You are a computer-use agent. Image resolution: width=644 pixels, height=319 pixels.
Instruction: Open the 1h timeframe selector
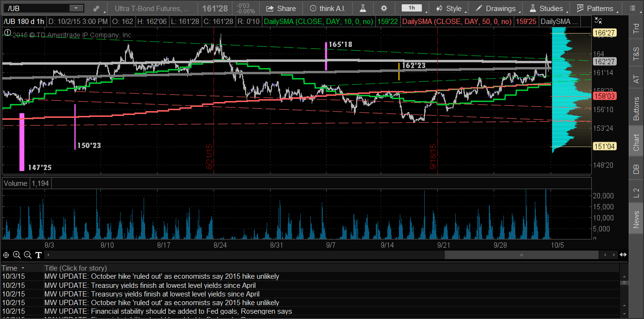pos(412,8)
